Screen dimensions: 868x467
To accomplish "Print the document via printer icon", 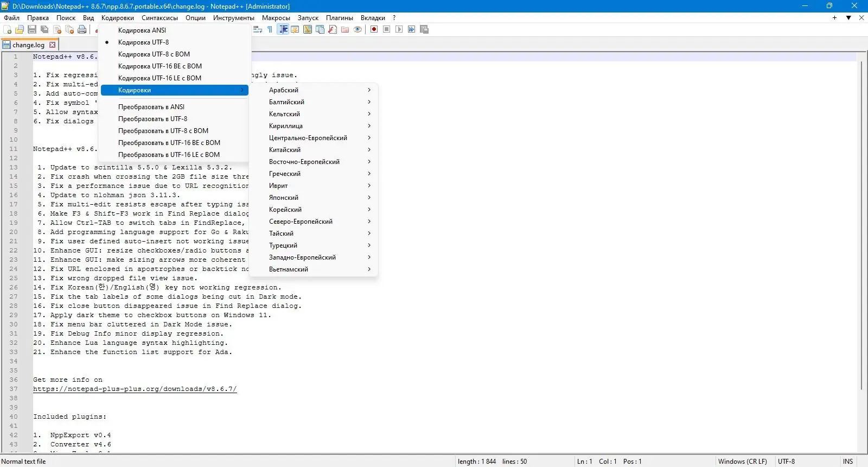I will pyautogui.click(x=82, y=29).
